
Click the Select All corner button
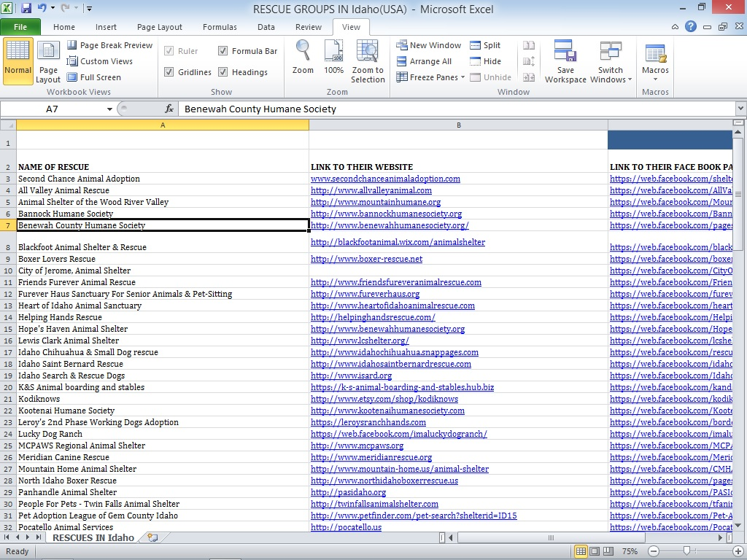coord(8,125)
